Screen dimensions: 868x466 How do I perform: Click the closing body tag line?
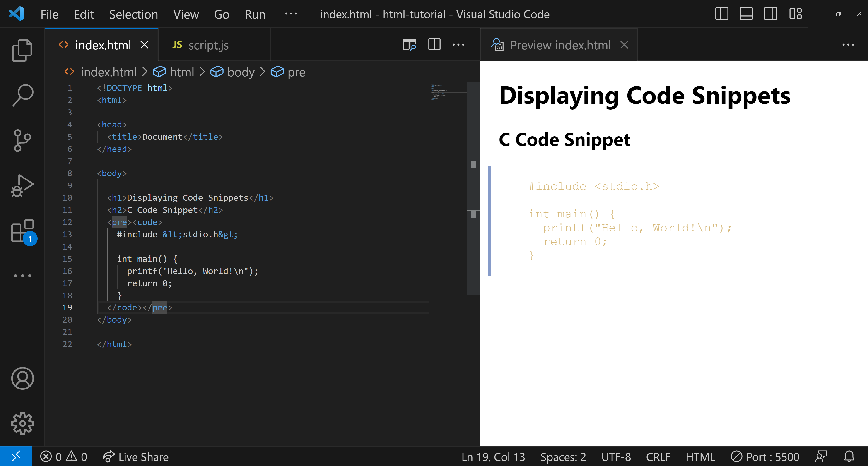pos(114,320)
